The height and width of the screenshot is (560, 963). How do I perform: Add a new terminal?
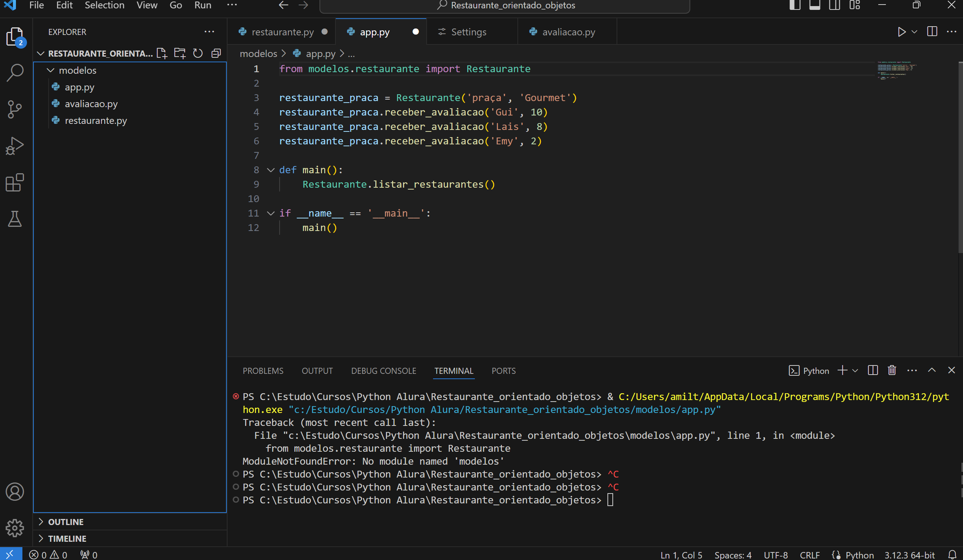(842, 370)
